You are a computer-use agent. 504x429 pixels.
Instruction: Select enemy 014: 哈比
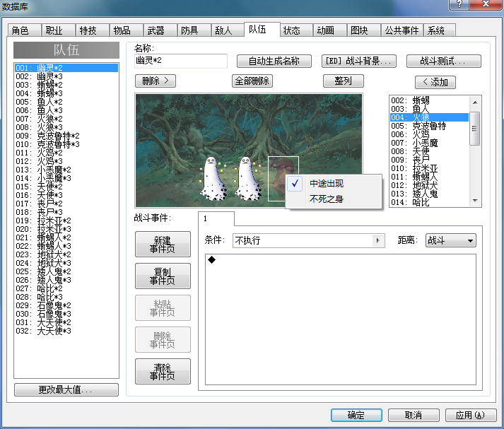coord(429,202)
